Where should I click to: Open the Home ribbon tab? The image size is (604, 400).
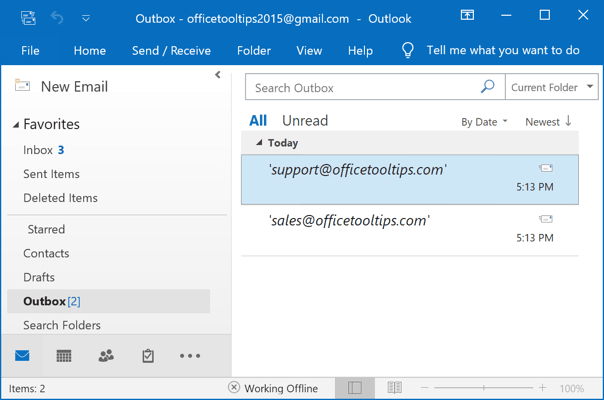[90, 50]
